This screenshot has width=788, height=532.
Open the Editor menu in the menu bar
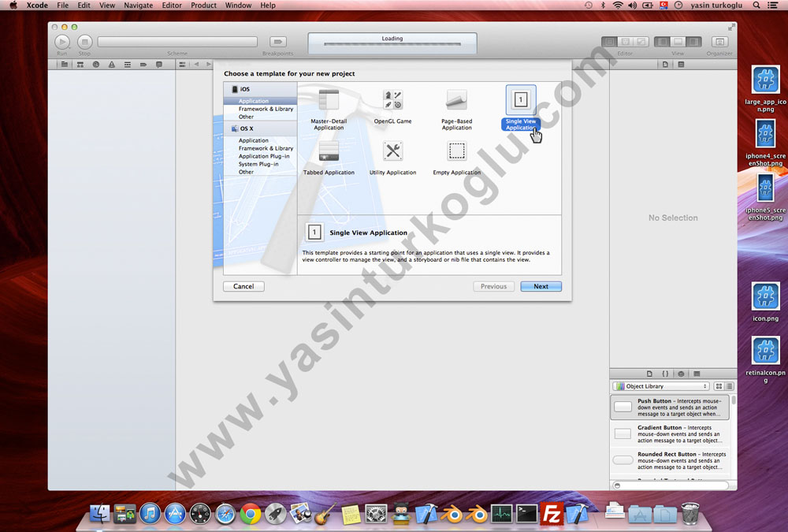tap(172, 6)
